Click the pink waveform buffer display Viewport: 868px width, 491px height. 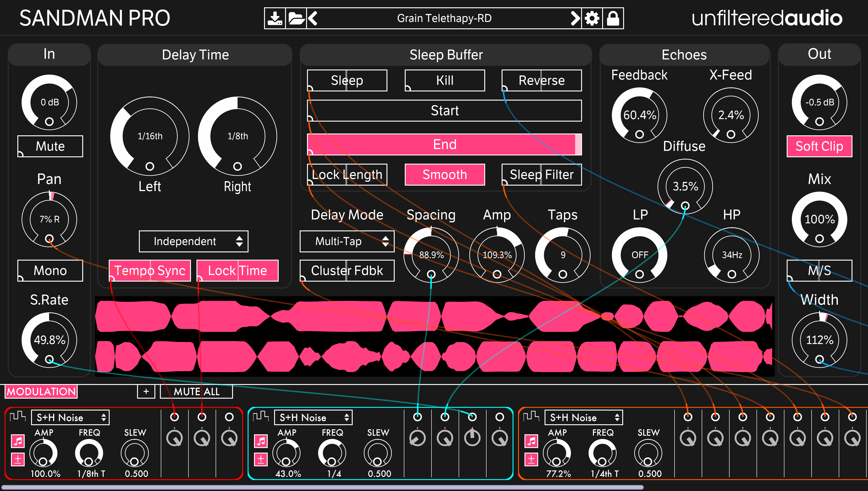coord(435,336)
